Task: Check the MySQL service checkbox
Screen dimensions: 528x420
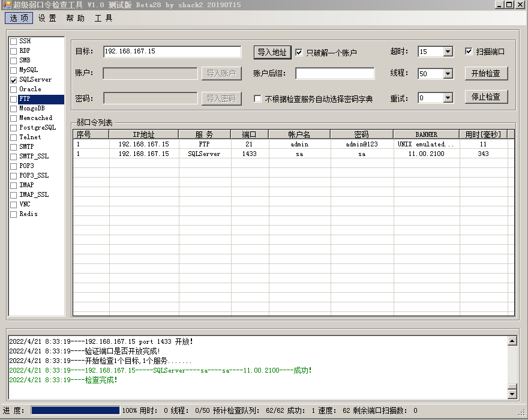Action: (x=13, y=70)
